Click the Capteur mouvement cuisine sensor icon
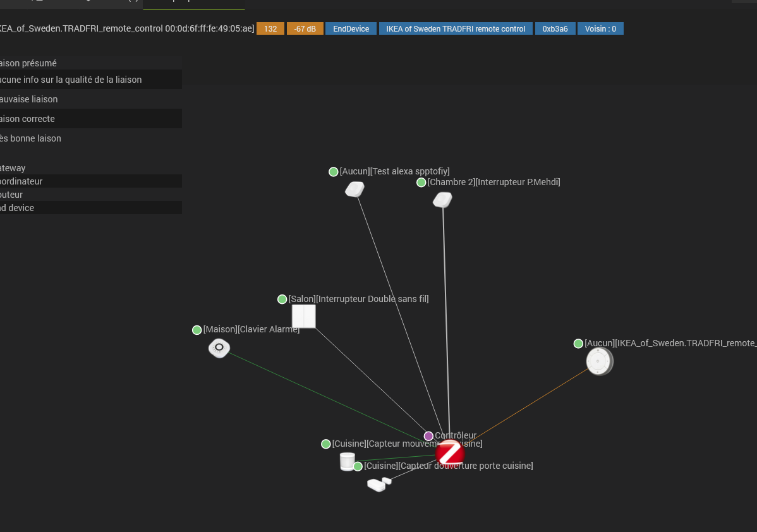 click(347, 461)
